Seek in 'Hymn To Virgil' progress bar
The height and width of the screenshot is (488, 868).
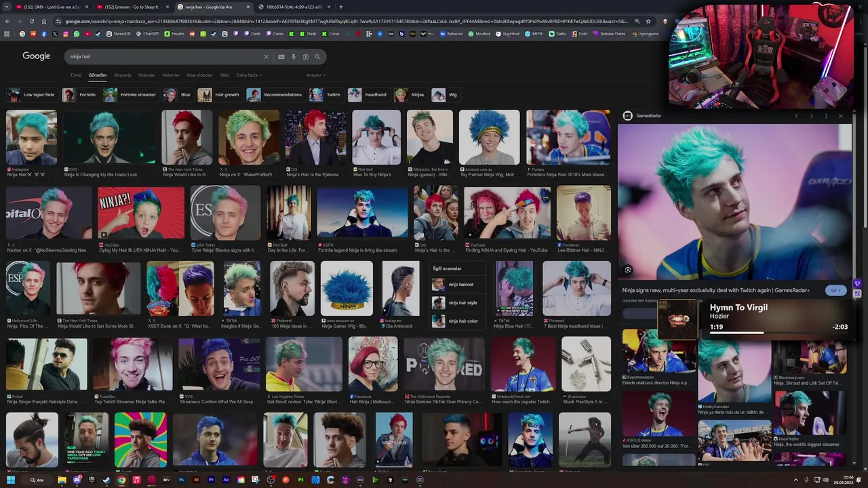(x=778, y=333)
